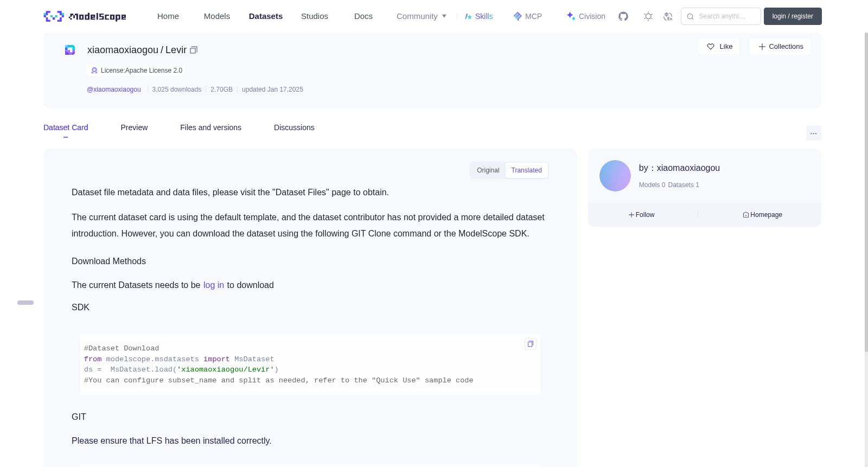Follow the "log in" link

214,285
